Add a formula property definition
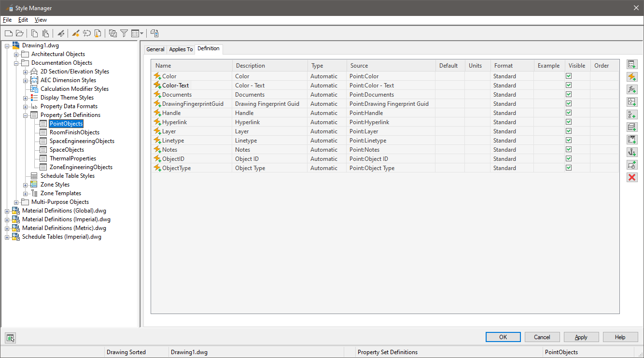This screenshot has height=358, width=644. point(632,89)
